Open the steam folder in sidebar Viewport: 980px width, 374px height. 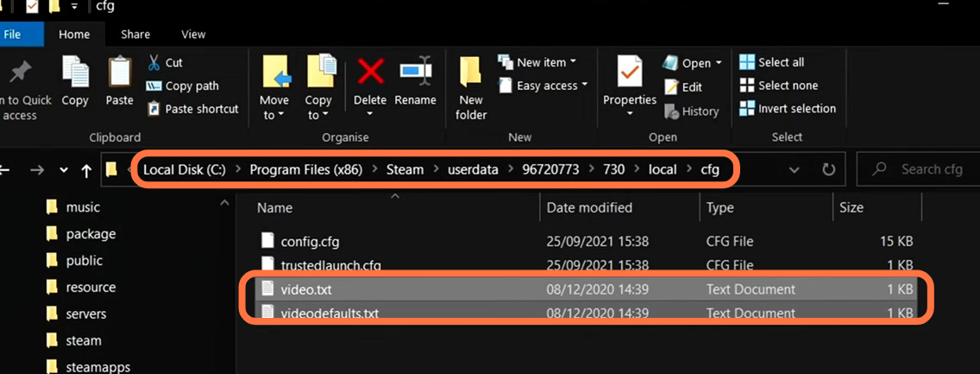click(73, 341)
